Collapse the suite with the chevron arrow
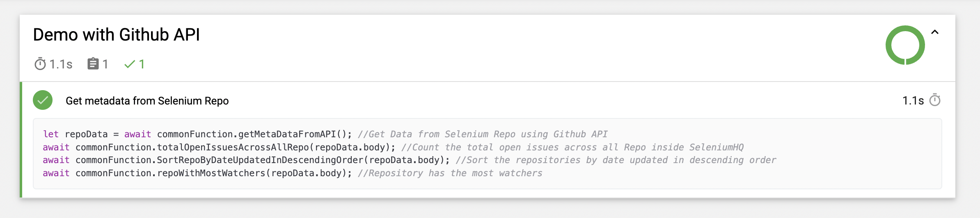 [935, 32]
